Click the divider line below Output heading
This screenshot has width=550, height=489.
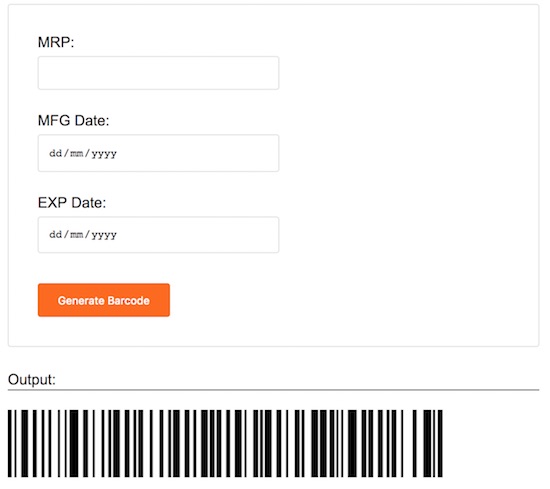point(273,390)
